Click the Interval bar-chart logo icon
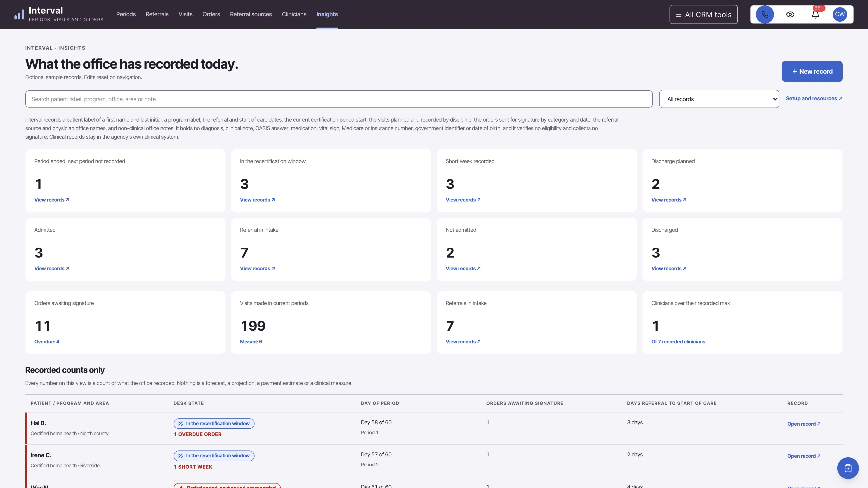 tap(19, 14)
